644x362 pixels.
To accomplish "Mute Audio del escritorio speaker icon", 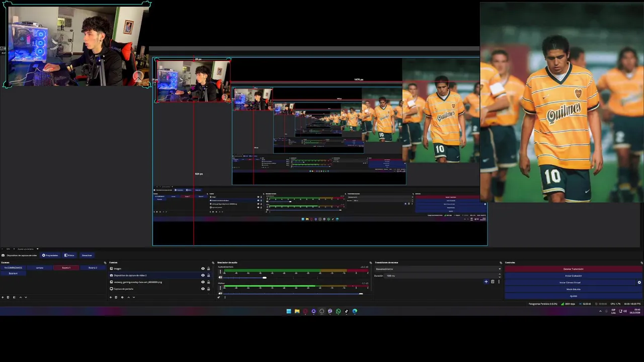I will (220, 277).
